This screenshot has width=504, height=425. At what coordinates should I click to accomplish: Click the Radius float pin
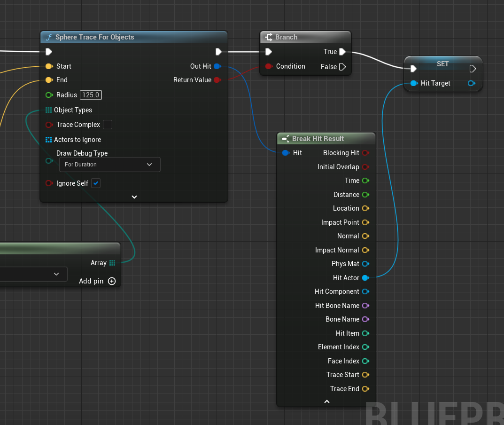coord(49,95)
